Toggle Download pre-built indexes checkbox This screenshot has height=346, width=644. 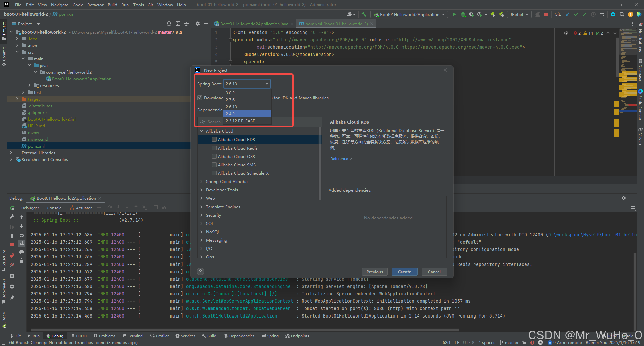[x=200, y=98]
